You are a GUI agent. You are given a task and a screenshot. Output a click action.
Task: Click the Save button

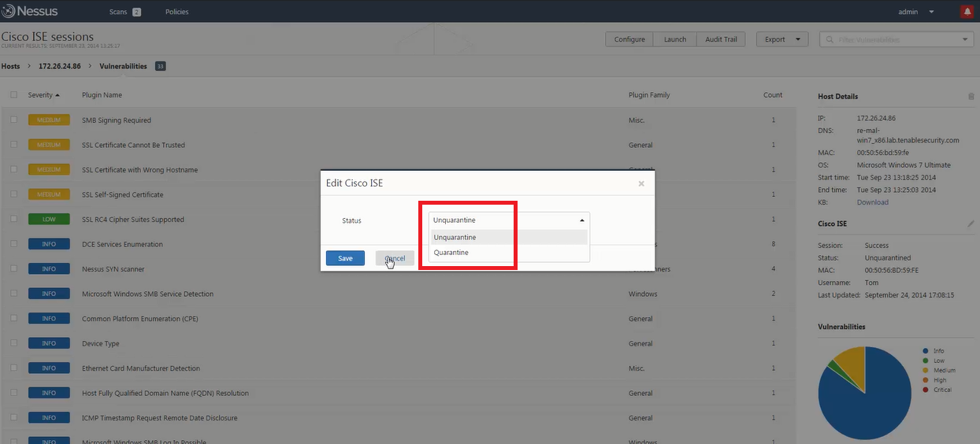[345, 258]
